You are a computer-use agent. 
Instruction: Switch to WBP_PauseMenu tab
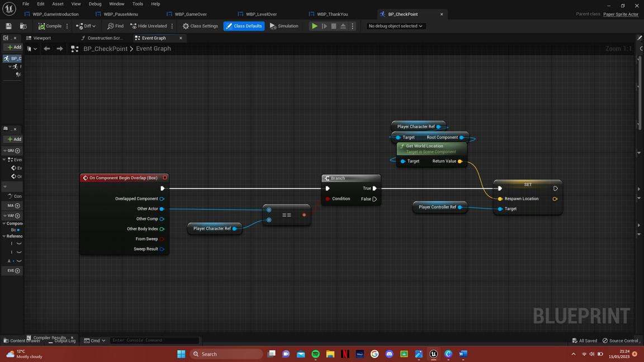click(x=121, y=14)
